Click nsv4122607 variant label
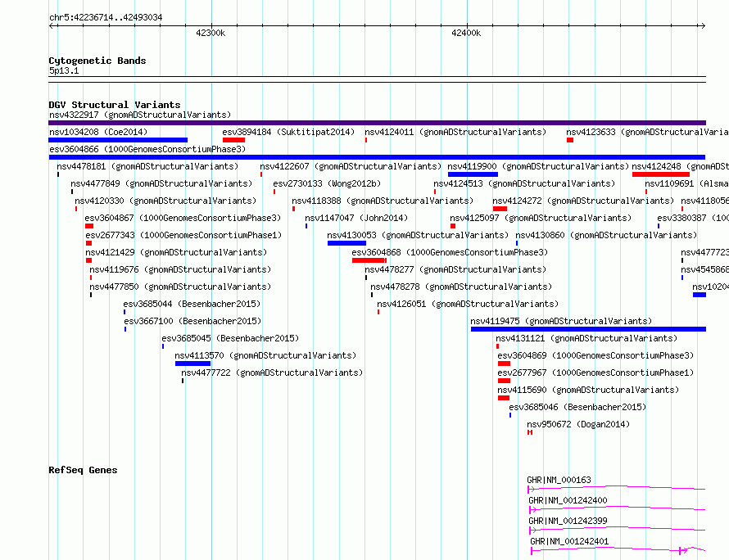Viewport: 729px width, 560px height. click(351, 166)
